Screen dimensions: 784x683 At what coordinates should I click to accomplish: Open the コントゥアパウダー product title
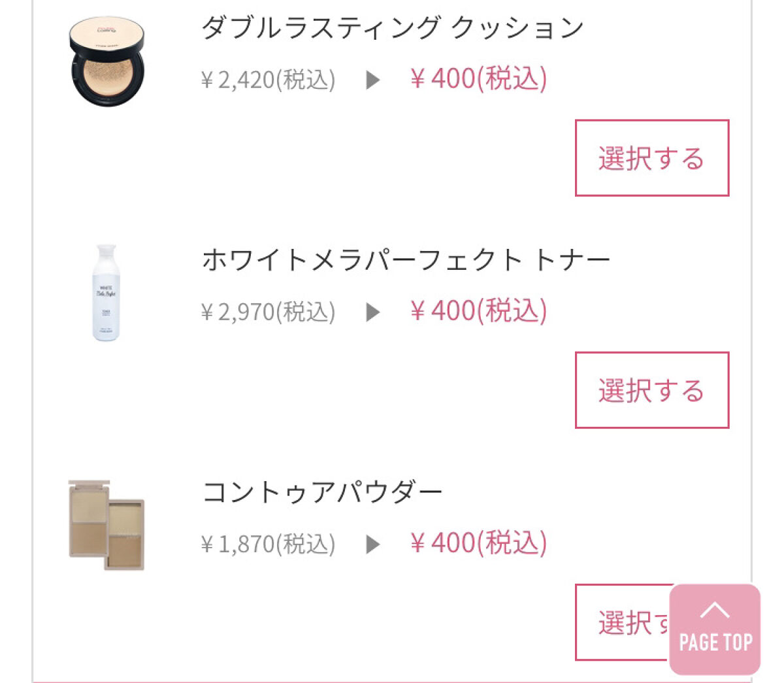(x=323, y=492)
